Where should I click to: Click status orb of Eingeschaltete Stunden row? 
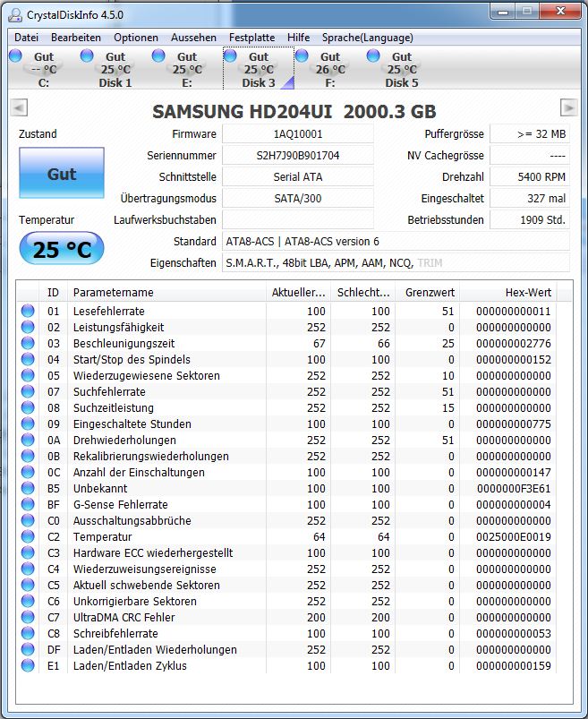pyautogui.click(x=28, y=424)
